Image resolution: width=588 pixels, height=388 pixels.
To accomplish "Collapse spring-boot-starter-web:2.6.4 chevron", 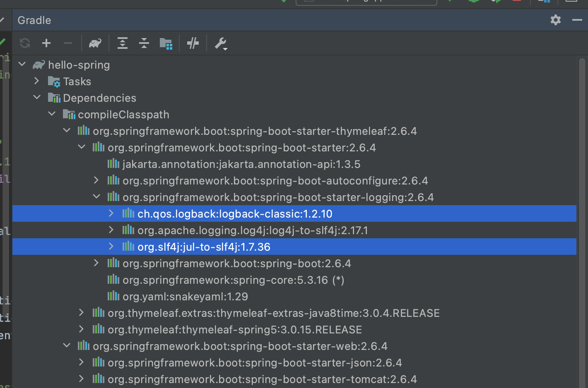I will coord(67,345).
